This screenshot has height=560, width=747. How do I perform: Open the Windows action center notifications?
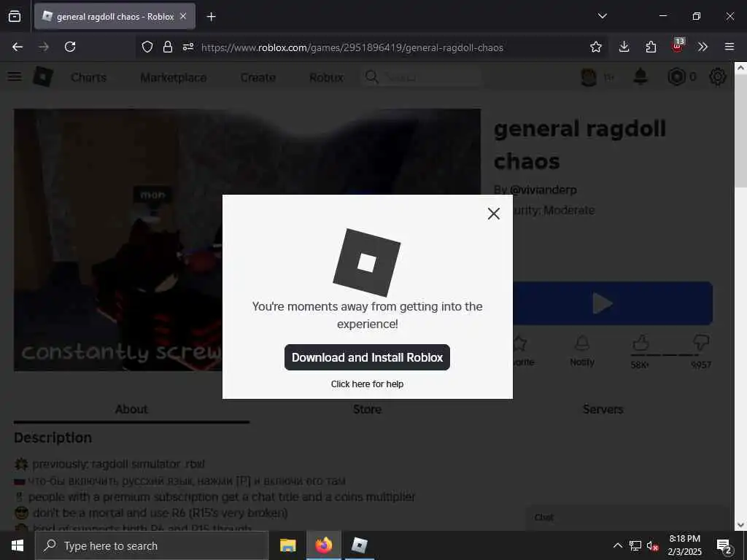[x=724, y=546]
